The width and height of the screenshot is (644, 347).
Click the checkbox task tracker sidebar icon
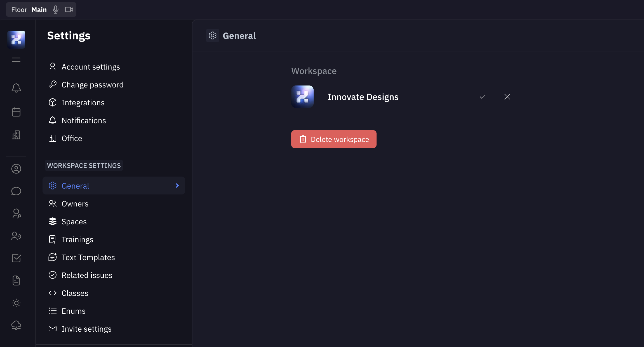(16, 258)
